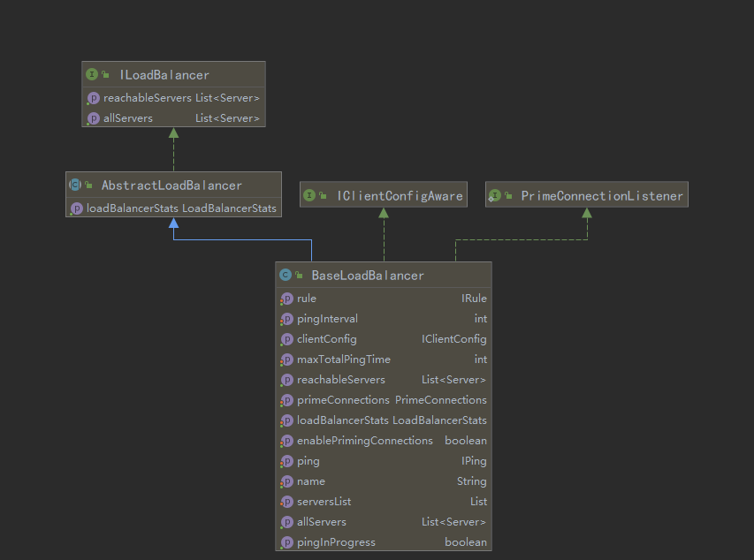Click the ILoadBalancer interface icon

coord(92,75)
